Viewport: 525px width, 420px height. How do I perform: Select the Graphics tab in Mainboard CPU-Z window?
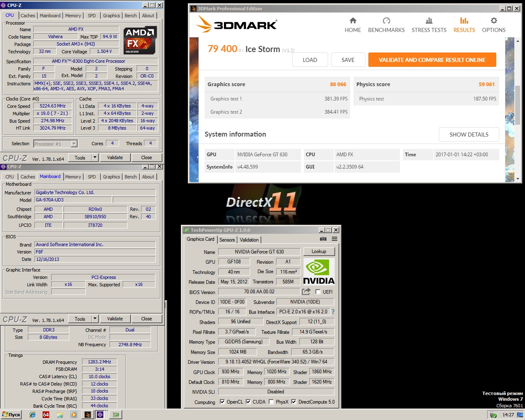pos(112,177)
